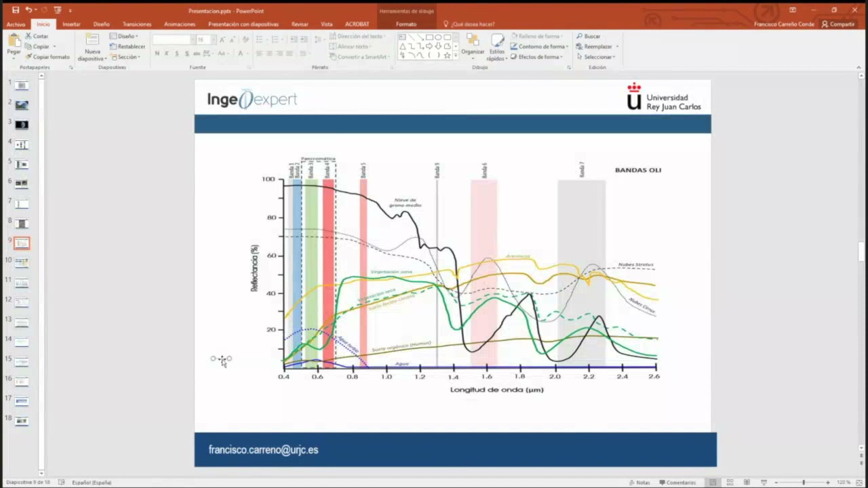Select the oval shape in gallery
The height and width of the screenshot is (488, 868).
click(x=438, y=37)
